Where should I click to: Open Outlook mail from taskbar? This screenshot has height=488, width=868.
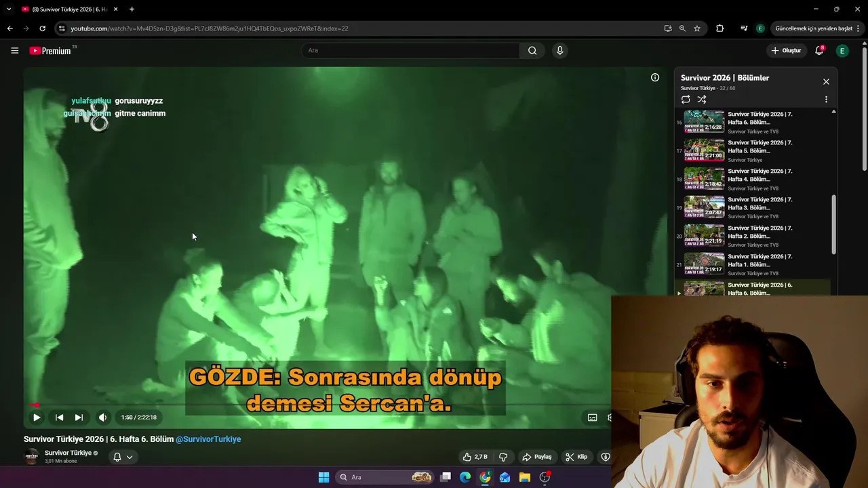coord(505,477)
